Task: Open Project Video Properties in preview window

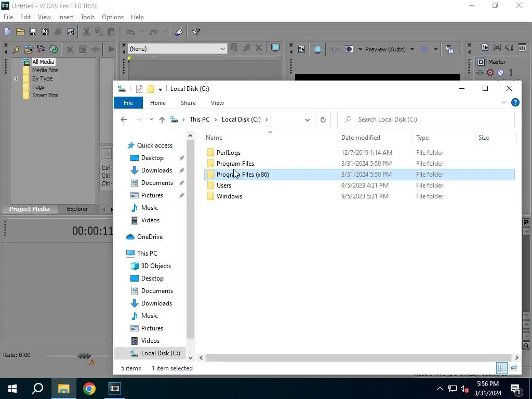Action: (302, 49)
